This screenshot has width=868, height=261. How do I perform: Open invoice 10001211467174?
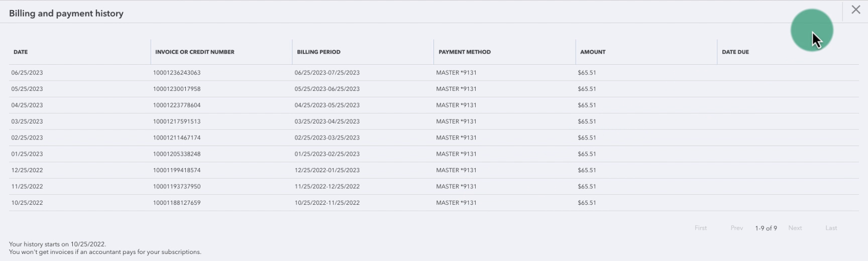click(177, 138)
